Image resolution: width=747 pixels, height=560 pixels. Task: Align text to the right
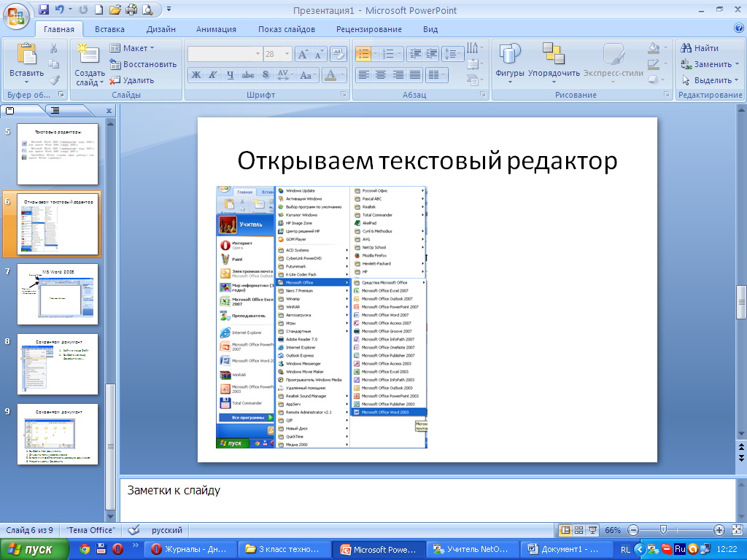(x=398, y=75)
